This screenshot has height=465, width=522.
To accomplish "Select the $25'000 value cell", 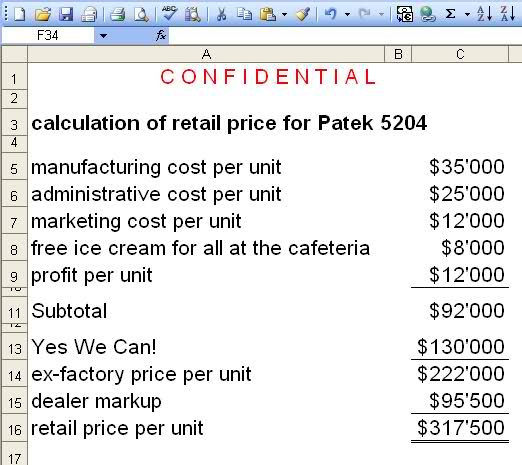I will (460, 194).
